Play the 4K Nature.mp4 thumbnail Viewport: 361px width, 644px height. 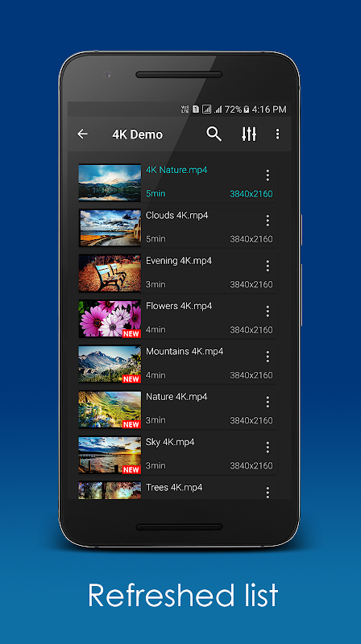click(110, 183)
